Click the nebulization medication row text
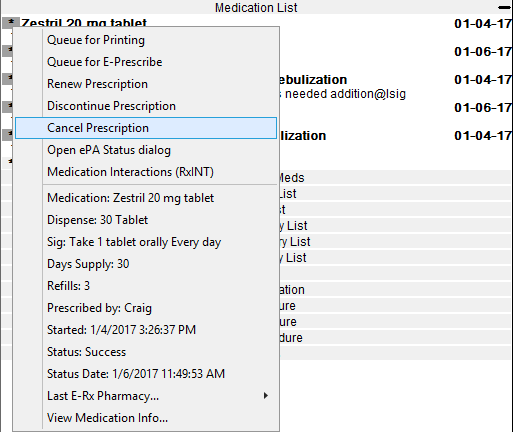 pos(312,80)
